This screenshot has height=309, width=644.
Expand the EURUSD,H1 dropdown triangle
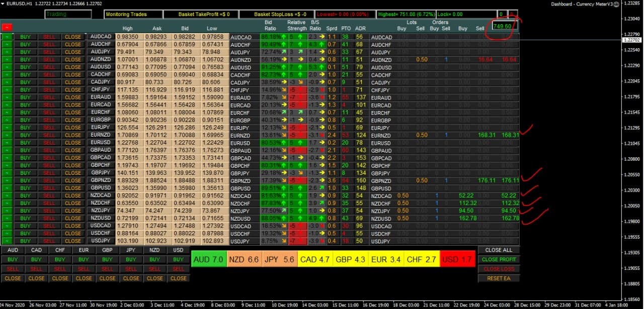3,4
